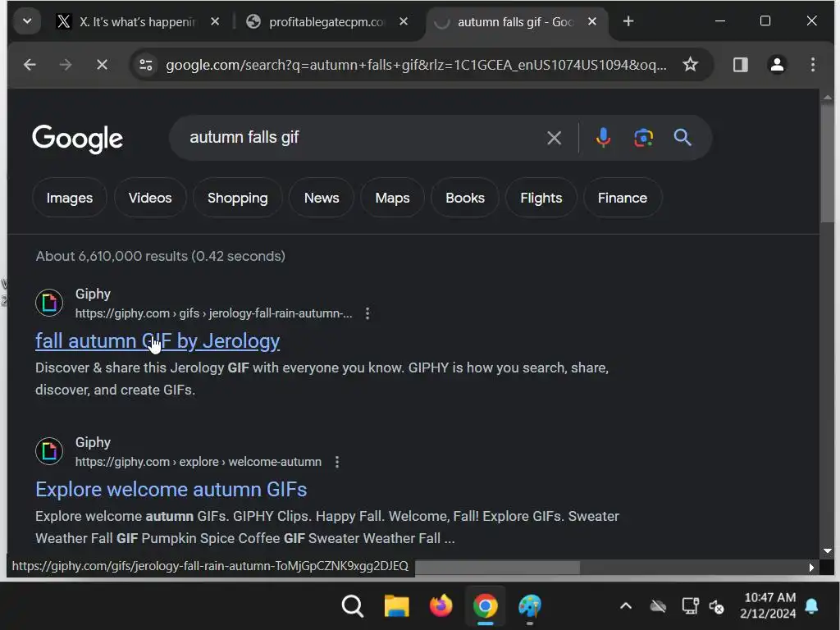Viewport: 840px width, 630px height.
Task: Open a new browser tab
Action: point(628,21)
